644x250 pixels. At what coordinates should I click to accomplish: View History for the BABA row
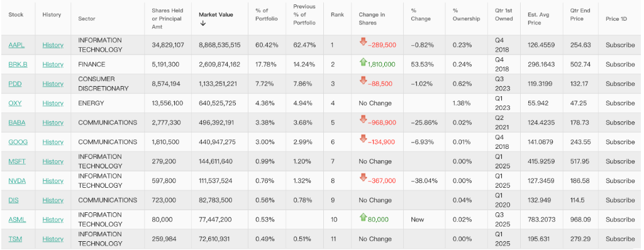tap(53, 122)
